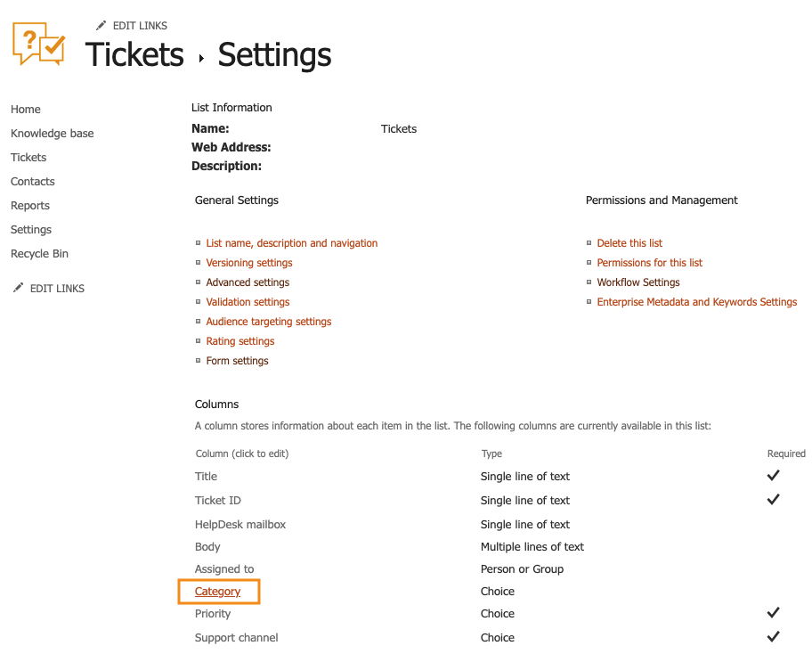Open List name, description and navigation

coord(291,243)
